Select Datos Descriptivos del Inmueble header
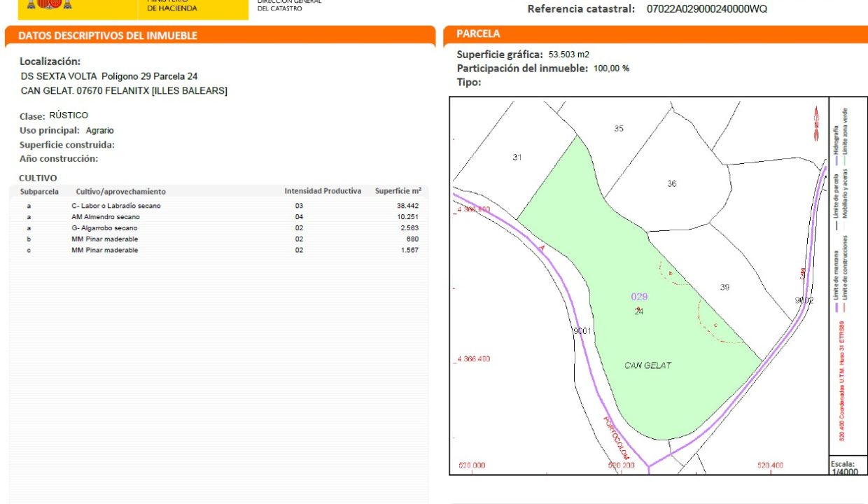The width and height of the screenshot is (868, 504). (107, 36)
